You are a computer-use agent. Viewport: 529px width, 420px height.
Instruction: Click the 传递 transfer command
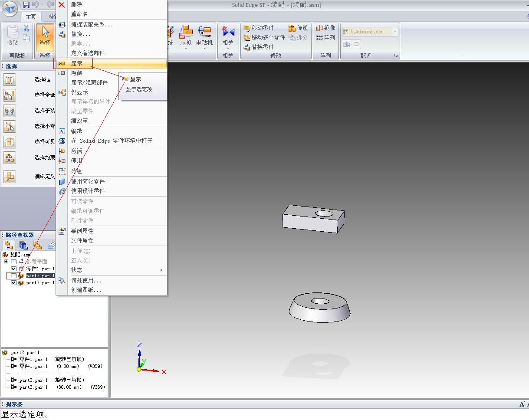coord(298,28)
